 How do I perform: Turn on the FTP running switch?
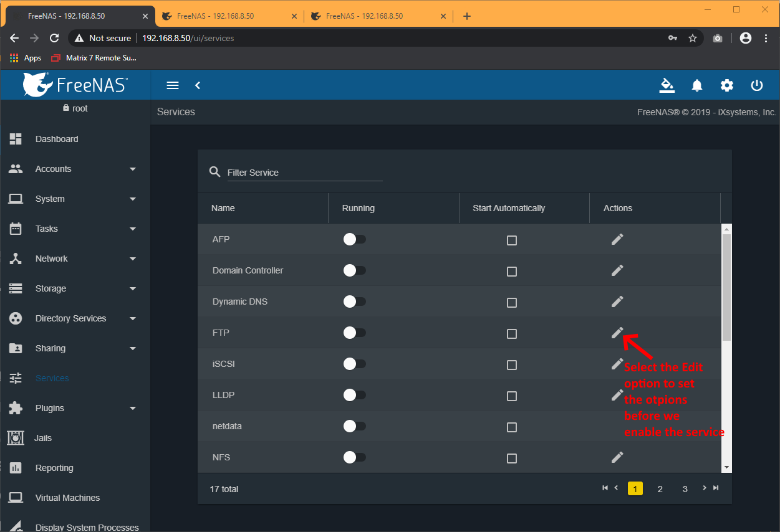(354, 333)
